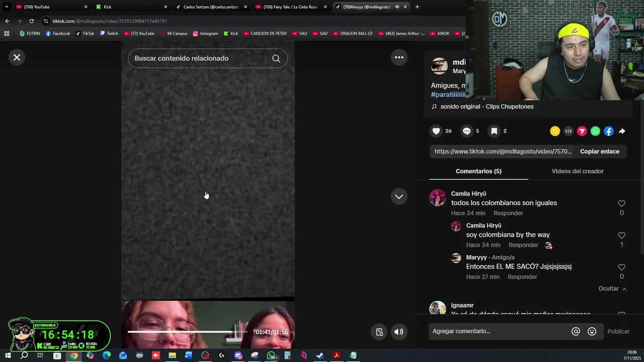Open the bookmarks apps grid icon
This screenshot has height=362, width=644.
coord(7,34)
